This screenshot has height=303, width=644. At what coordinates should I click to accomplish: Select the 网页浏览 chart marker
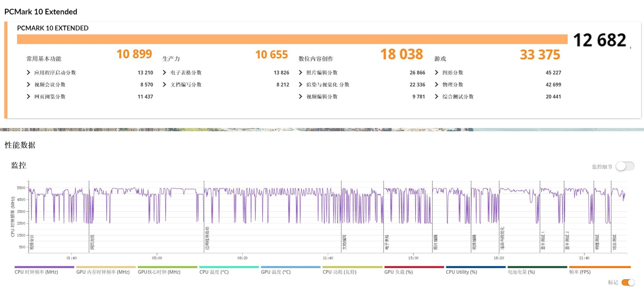[x=92, y=242]
